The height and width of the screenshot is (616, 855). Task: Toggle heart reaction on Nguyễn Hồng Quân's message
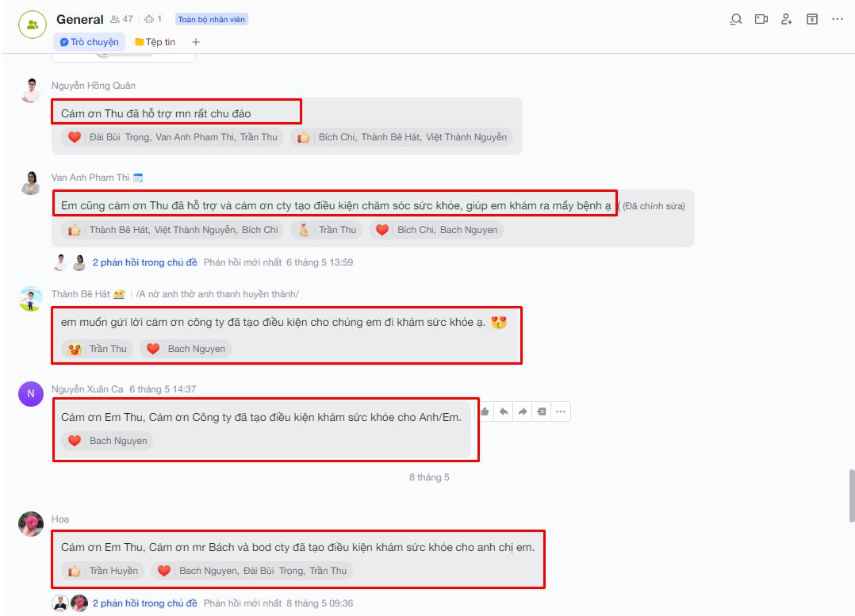click(x=75, y=137)
